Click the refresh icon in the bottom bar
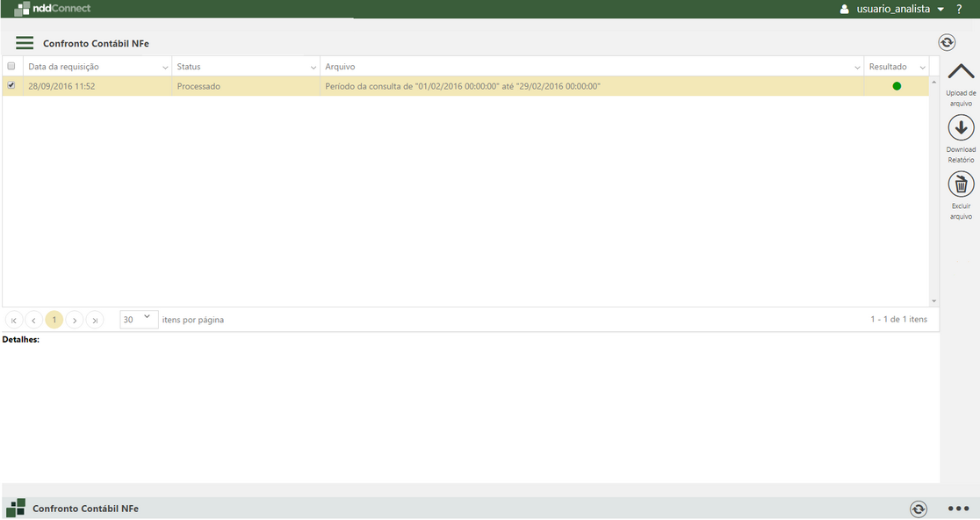 pyautogui.click(x=919, y=508)
